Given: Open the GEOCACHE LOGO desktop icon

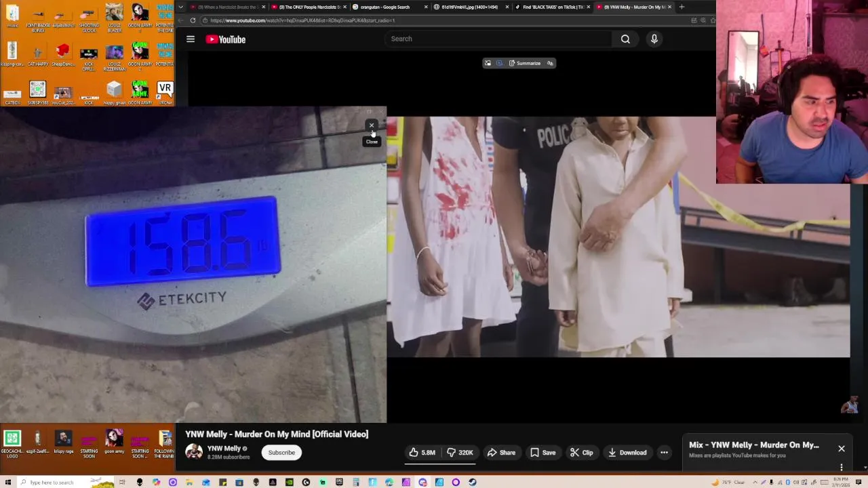Looking at the screenshot, I should coord(12,444).
